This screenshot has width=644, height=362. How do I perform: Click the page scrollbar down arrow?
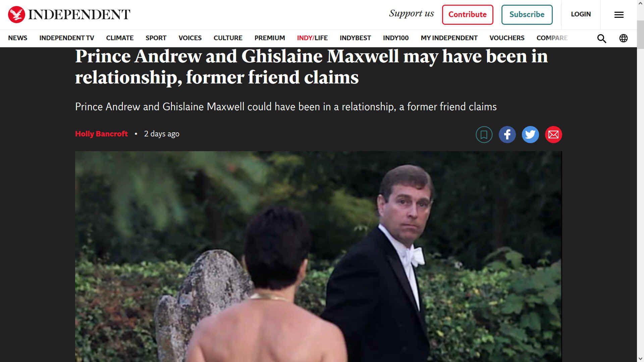click(x=641, y=359)
